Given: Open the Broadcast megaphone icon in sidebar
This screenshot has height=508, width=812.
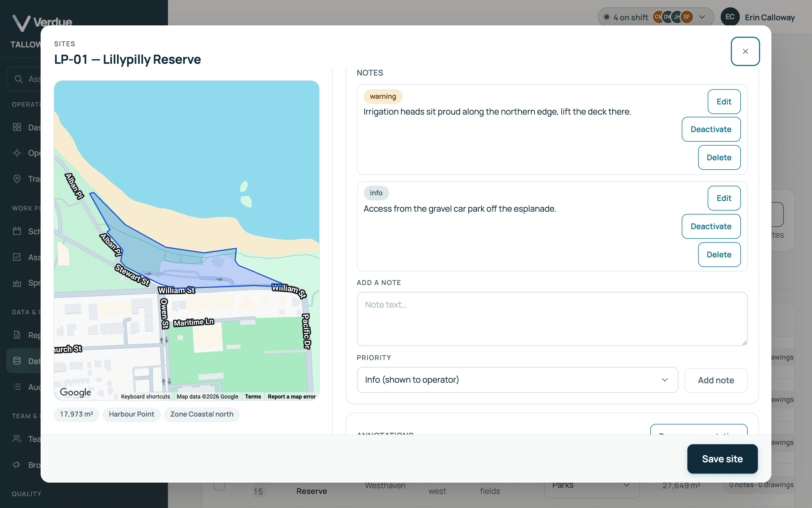Looking at the screenshot, I should point(17,465).
